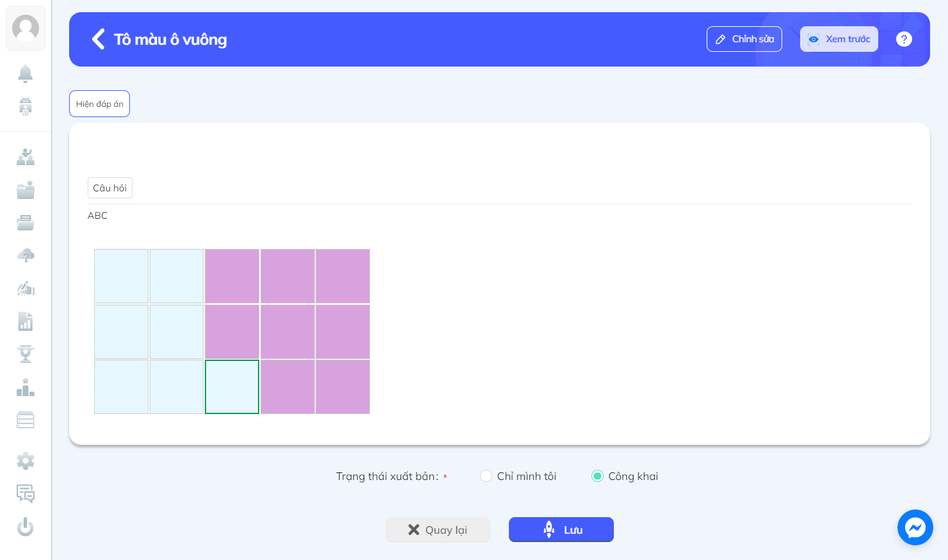Open the notifications bell
Viewport: 948px width, 560px height.
pyautogui.click(x=26, y=74)
